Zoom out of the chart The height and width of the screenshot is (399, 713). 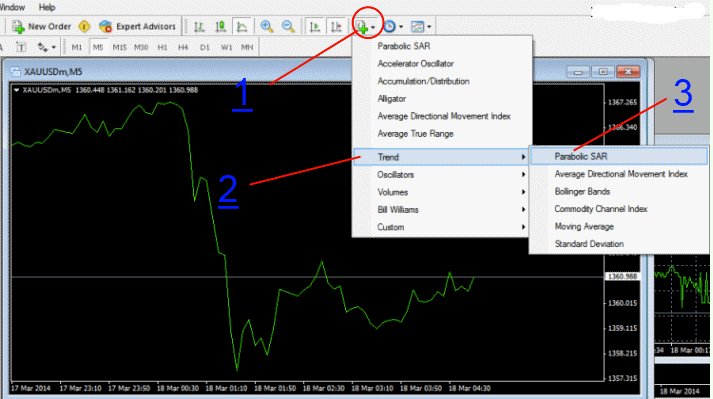[288, 26]
